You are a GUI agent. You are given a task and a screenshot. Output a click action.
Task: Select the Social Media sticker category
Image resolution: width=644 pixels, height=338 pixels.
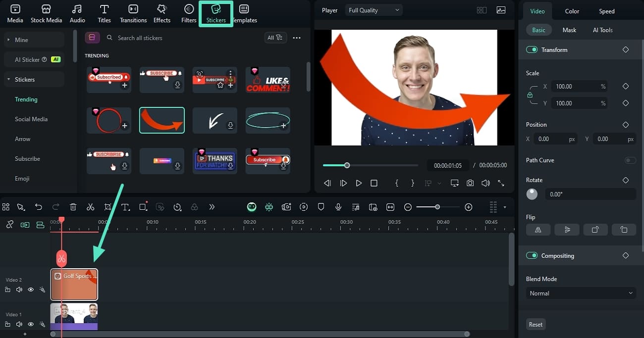31,119
